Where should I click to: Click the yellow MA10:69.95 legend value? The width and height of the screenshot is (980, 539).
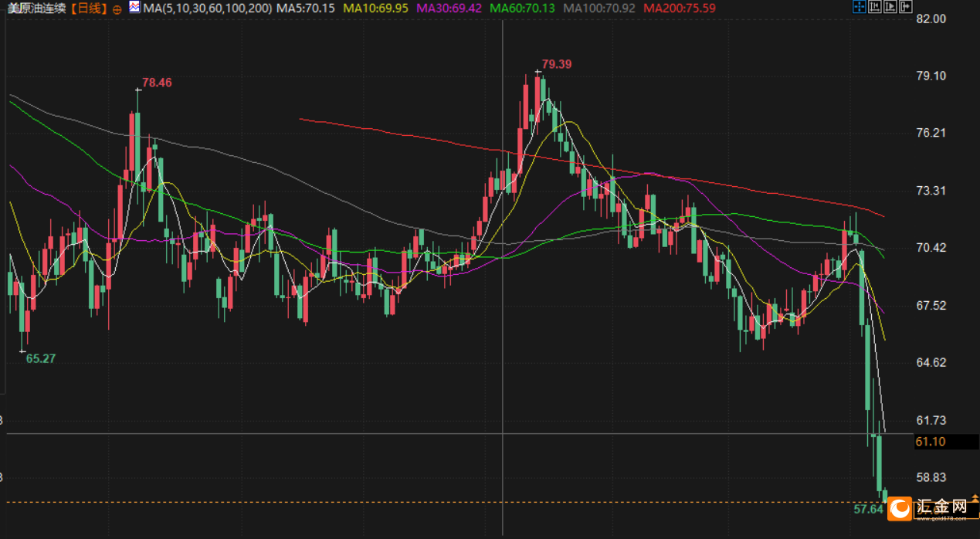(x=375, y=8)
